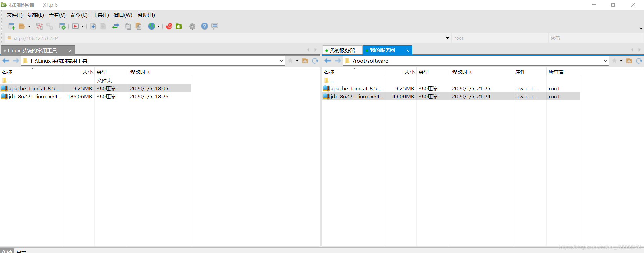Click the green Xftp folder icon
Image resolution: width=644 pixels, height=253 pixels.
click(x=179, y=26)
